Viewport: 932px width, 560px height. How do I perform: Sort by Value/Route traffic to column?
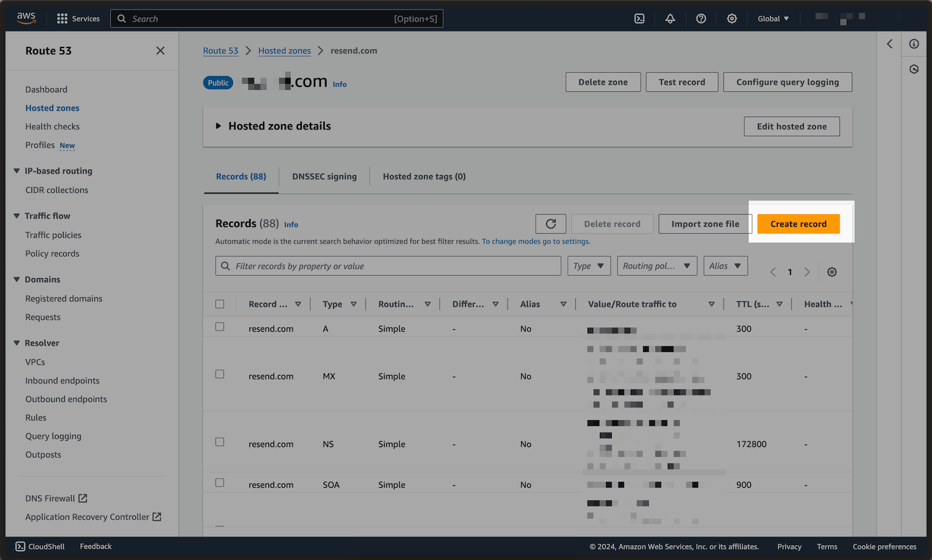click(712, 304)
